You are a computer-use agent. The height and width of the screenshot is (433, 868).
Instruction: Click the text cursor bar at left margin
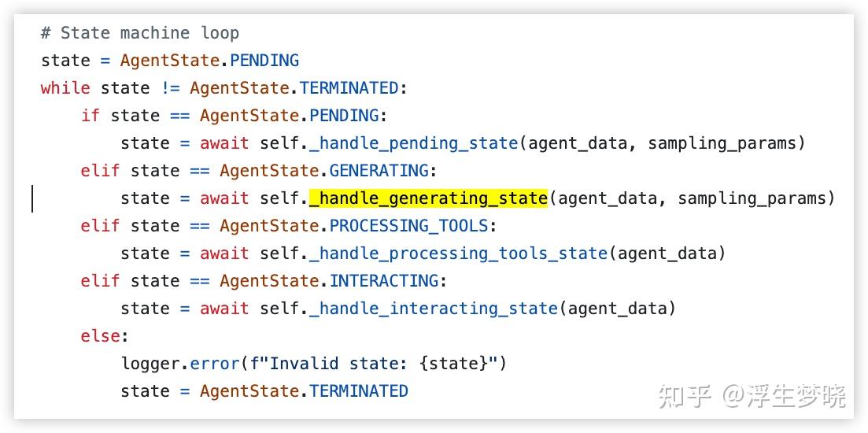point(32,198)
